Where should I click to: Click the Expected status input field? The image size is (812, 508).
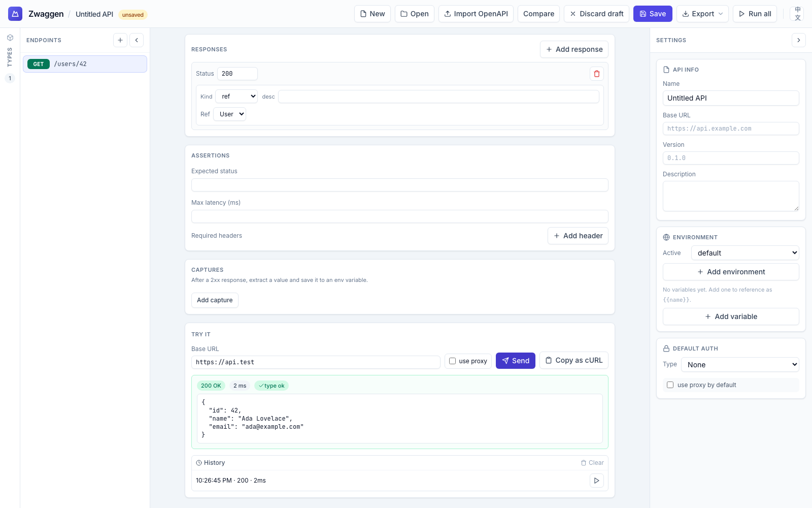click(x=399, y=185)
